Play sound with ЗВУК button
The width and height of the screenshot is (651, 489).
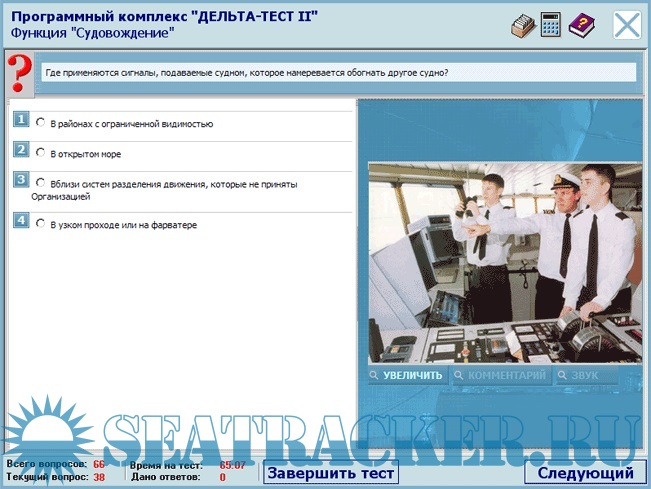coord(586,376)
